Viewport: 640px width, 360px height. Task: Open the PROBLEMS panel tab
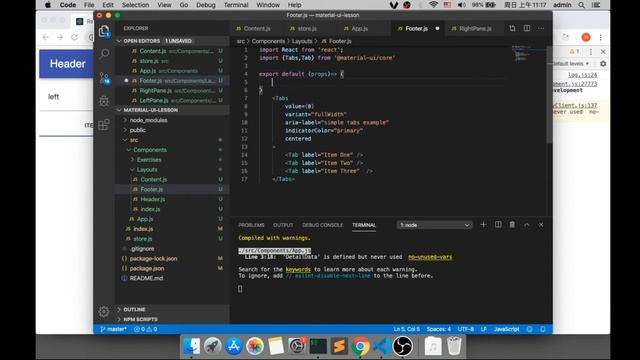(x=251, y=225)
